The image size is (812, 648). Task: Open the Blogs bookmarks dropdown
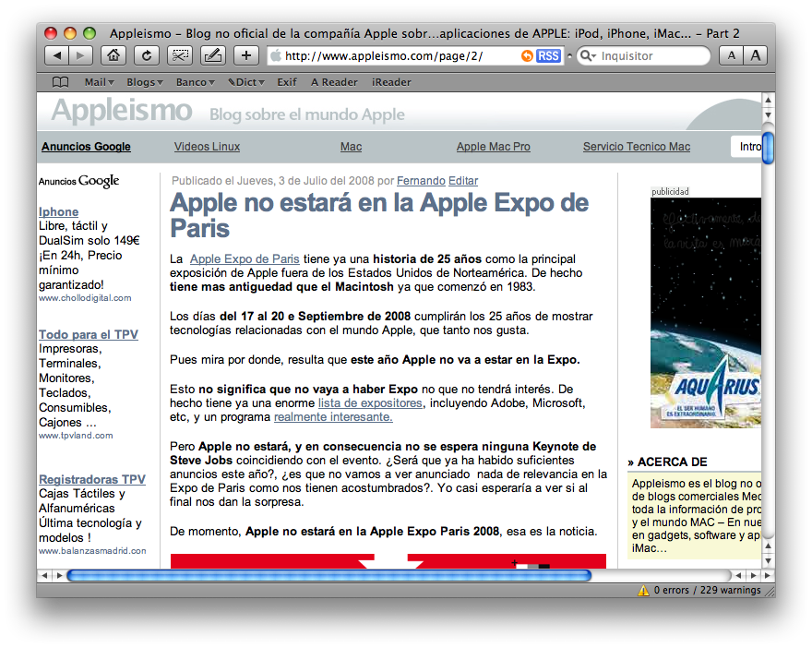(145, 82)
